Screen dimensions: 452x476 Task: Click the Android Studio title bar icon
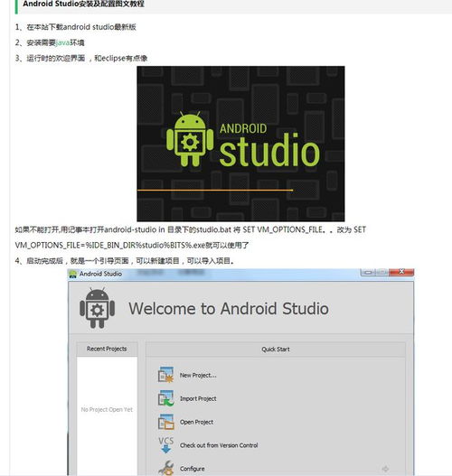click(73, 274)
